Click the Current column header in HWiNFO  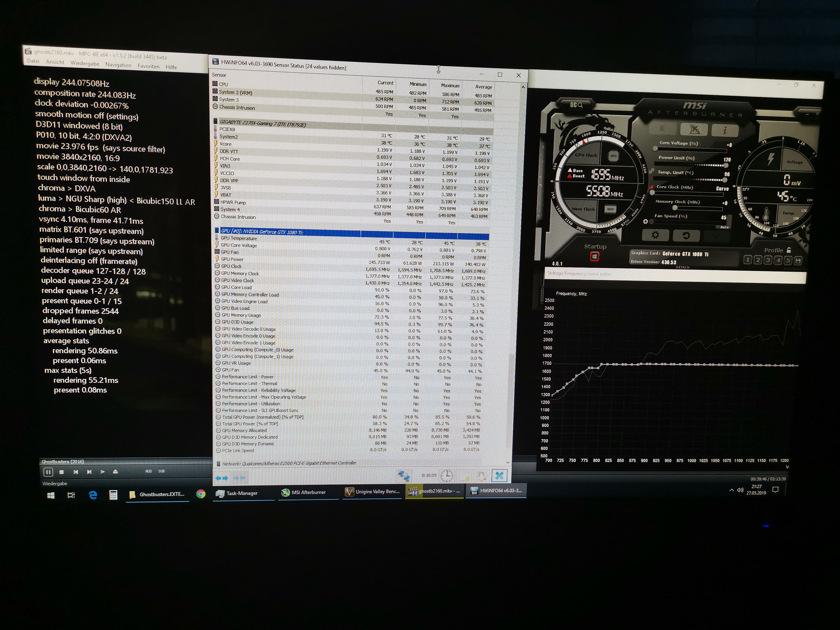385,83
